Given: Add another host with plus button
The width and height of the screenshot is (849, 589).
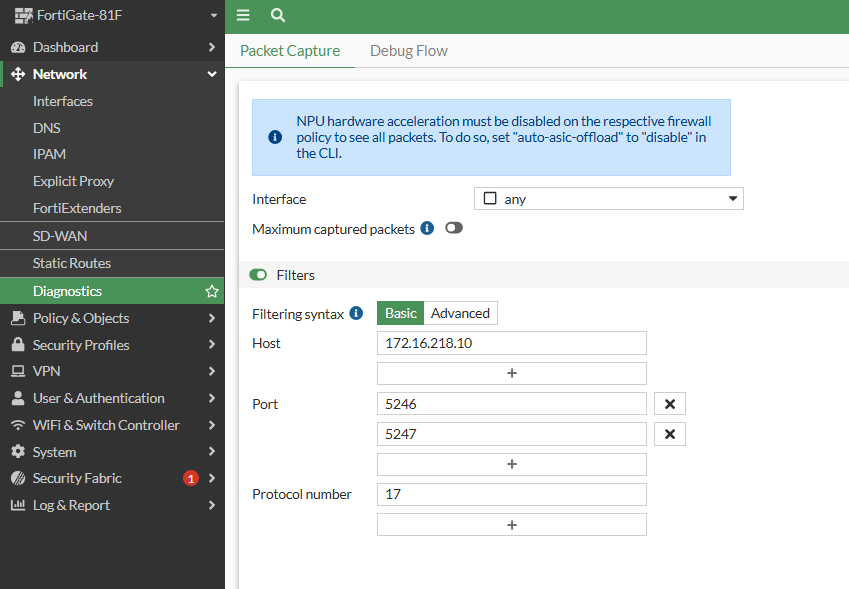Looking at the screenshot, I should coord(511,373).
